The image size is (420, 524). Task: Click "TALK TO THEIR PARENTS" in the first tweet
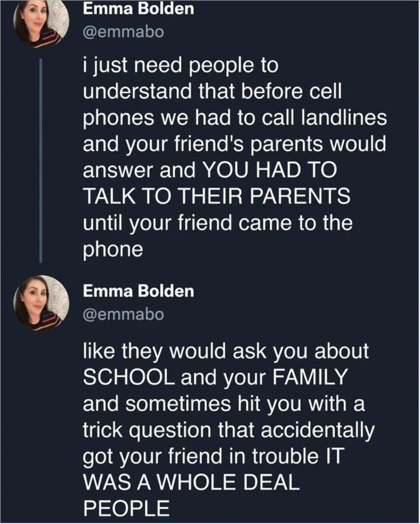click(216, 196)
